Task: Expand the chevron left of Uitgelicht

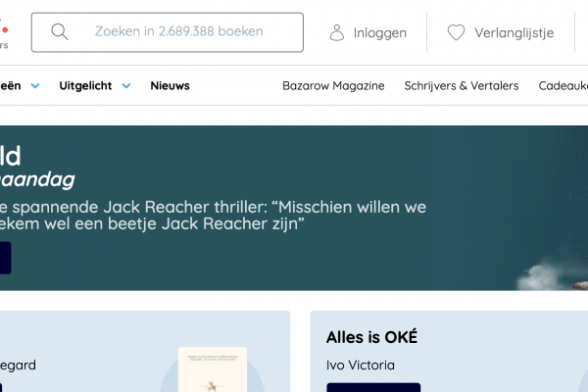Action: coord(35,86)
